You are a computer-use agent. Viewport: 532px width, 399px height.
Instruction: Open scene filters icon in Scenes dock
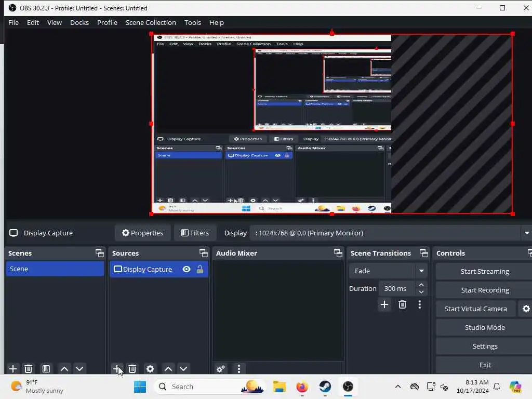point(46,369)
